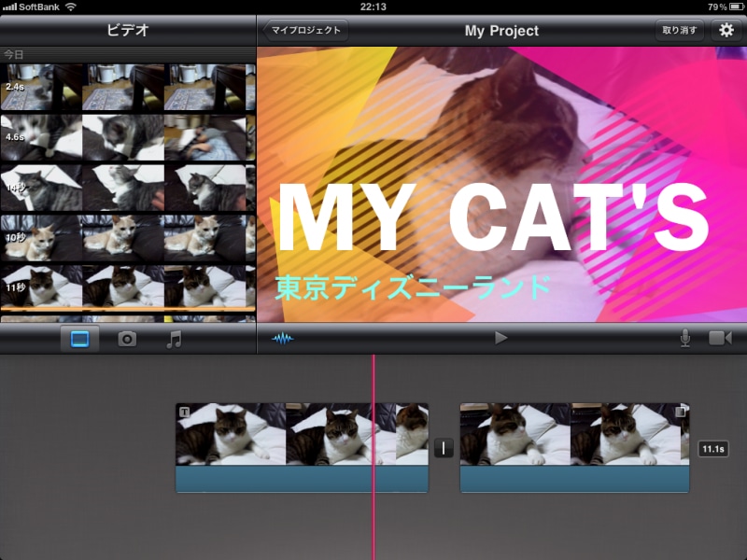Select the Video media library tab
747x560 pixels.
click(79, 339)
